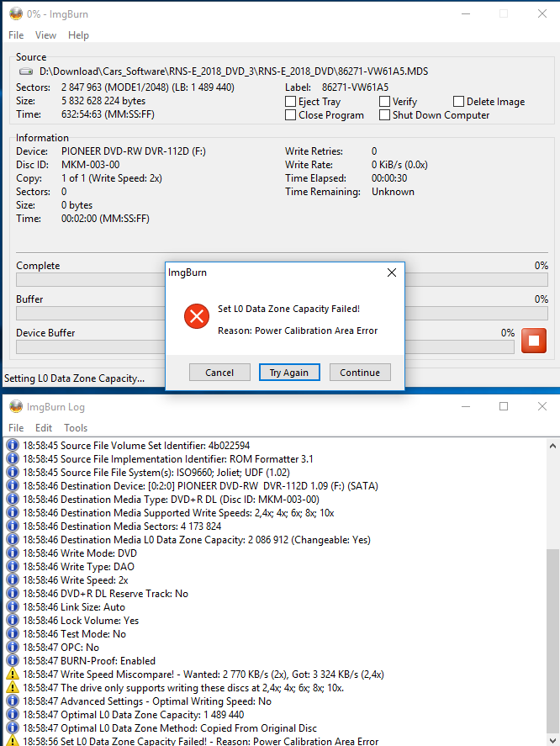Click the log scrollbar thumb
The width and height of the screenshot is (560, 746).
coord(552,640)
